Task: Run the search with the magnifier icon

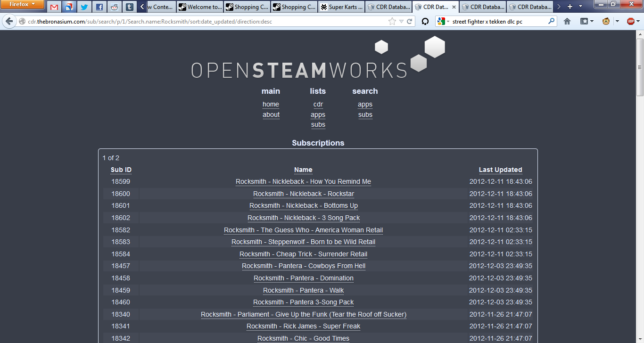Action: coord(551,21)
